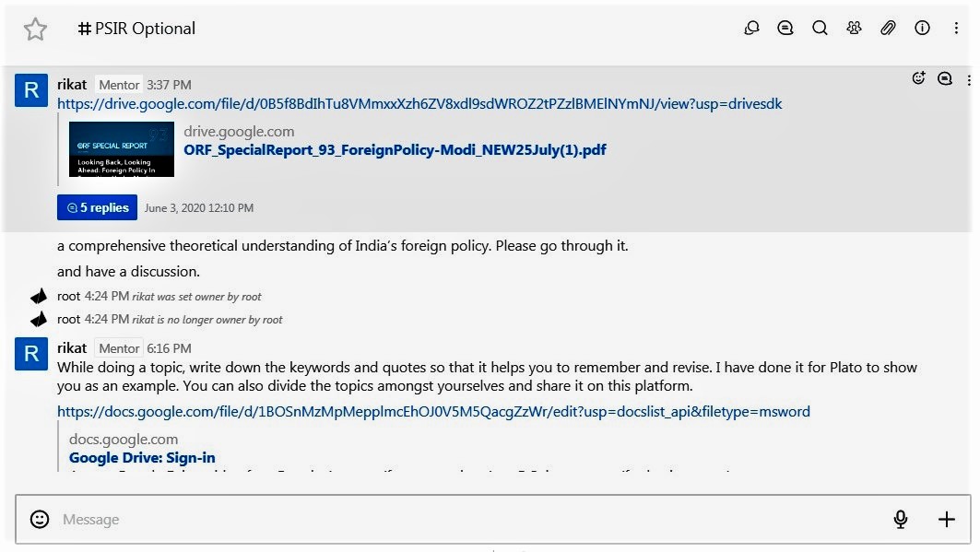Open the Threads list in header

click(x=785, y=29)
